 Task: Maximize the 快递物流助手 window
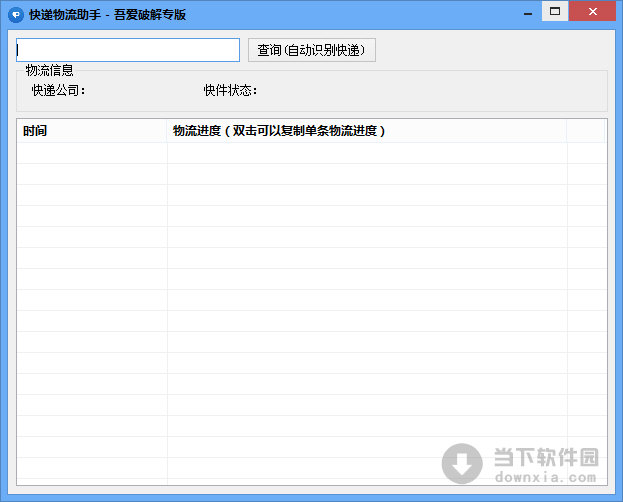point(555,11)
